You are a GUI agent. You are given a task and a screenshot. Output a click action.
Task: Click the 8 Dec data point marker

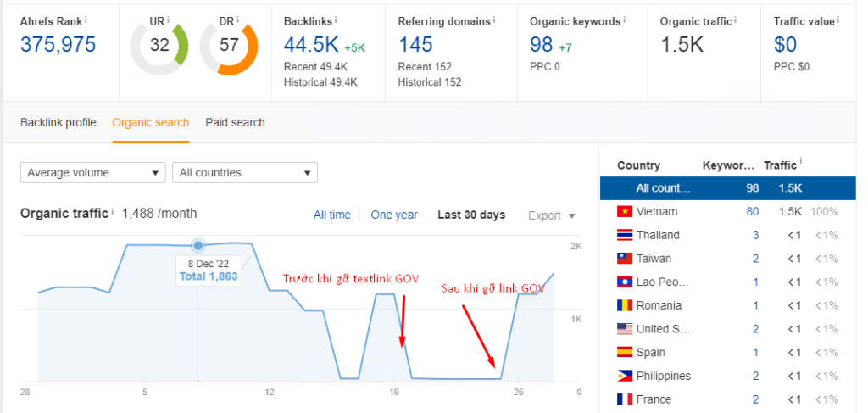(198, 245)
